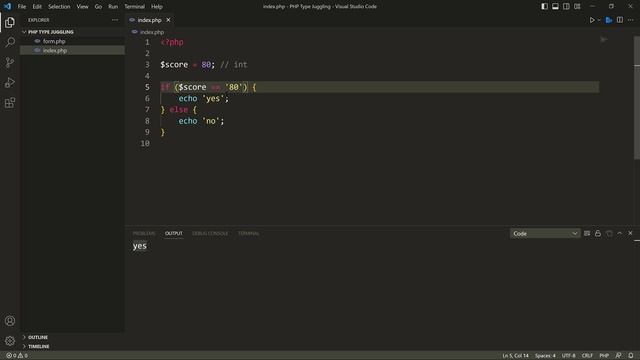Toggle the secondary side bar layout icon
Screen dimensions: 640x360
click(x=566, y=6)
